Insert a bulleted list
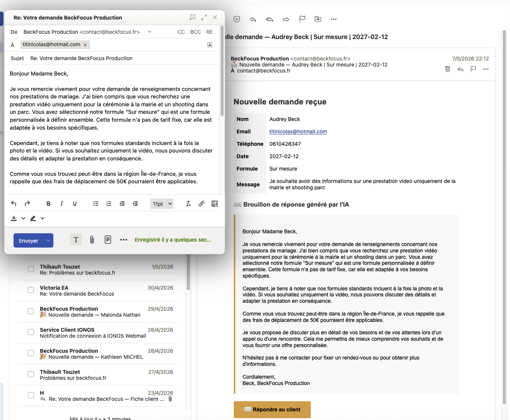Image resolution: width=510 pixels, height=420 pixels. point(96,204)
